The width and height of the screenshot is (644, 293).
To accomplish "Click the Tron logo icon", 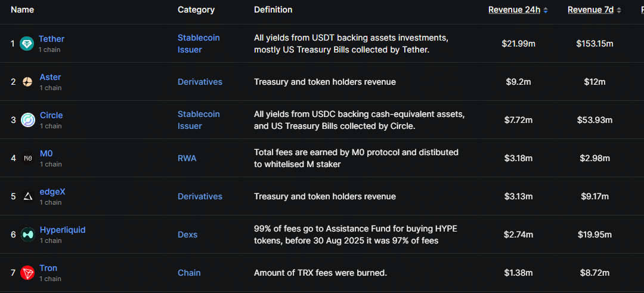I will click(x=28, y=273).
